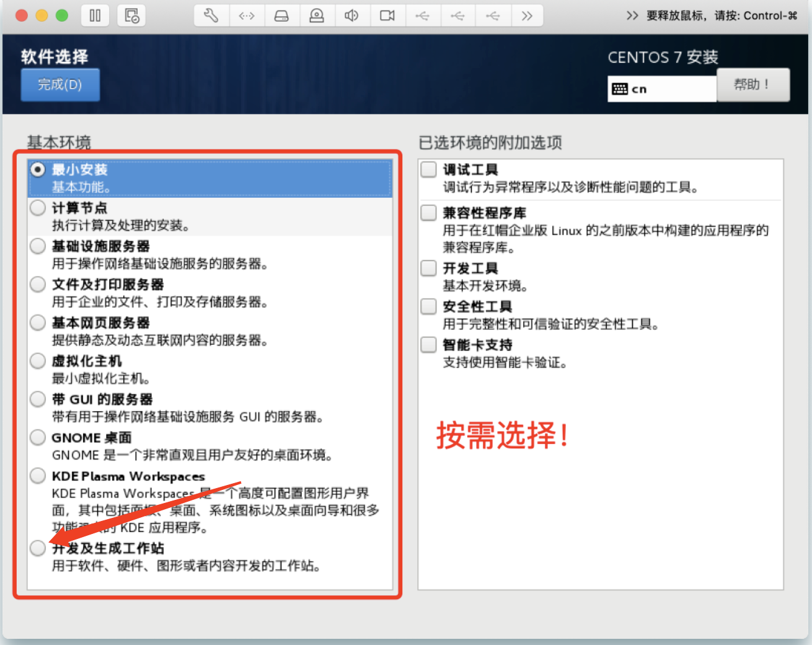Screen dimensions: 812x645
Task: Show more toolbar device icons overflow
Action: point(527,16)
